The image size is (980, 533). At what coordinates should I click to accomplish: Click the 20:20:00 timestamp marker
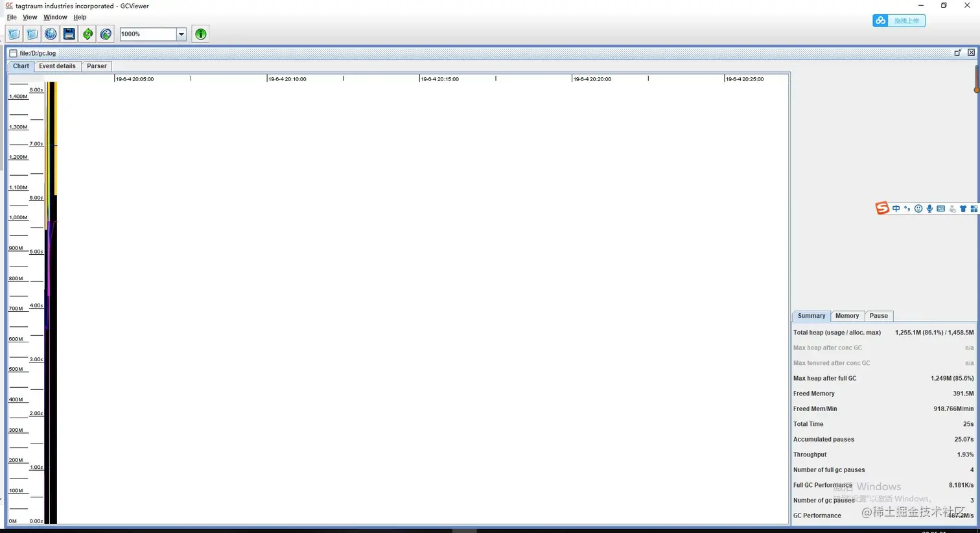click(592, 79)
